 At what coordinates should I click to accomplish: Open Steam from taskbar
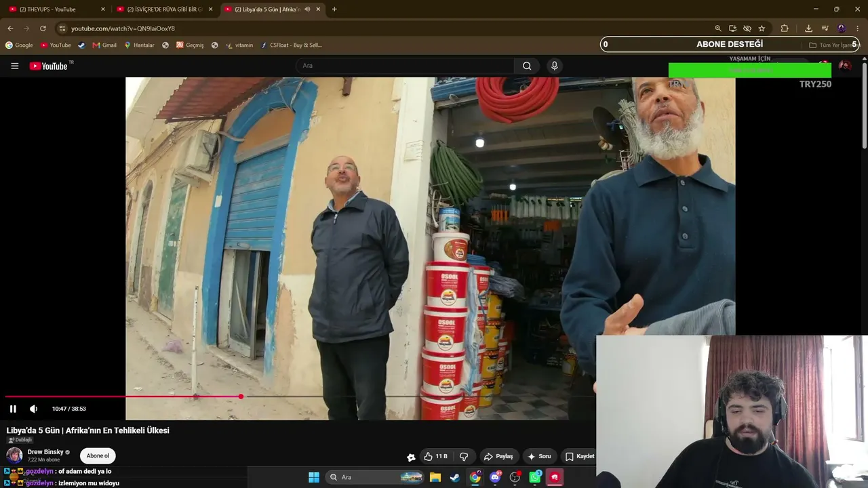(455, 477)
